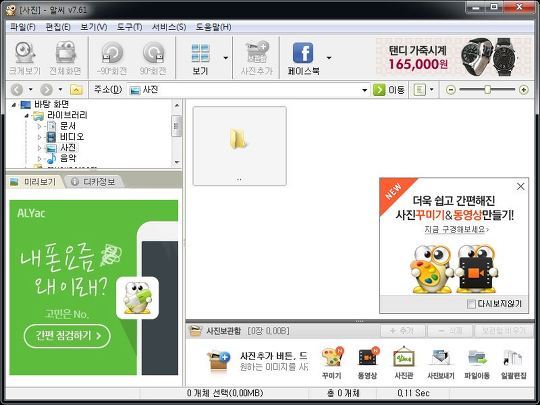Select 비디오 in the folder tree

click(72, 137)
